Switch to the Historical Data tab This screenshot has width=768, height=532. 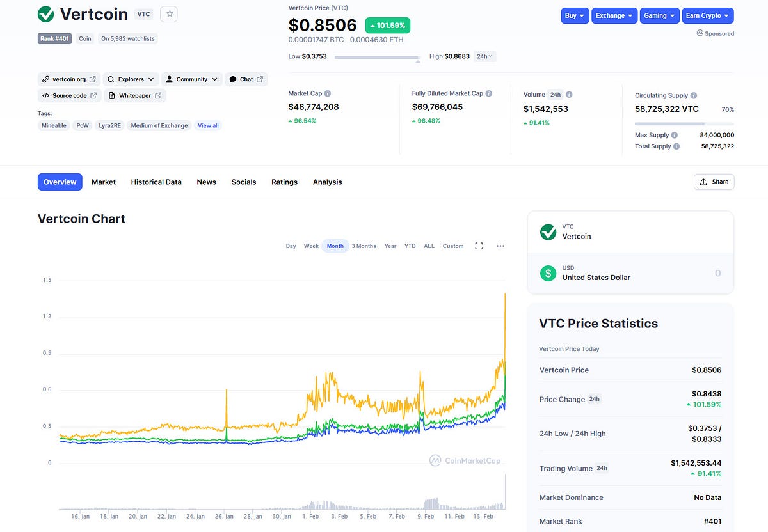[x=156, y=182]
